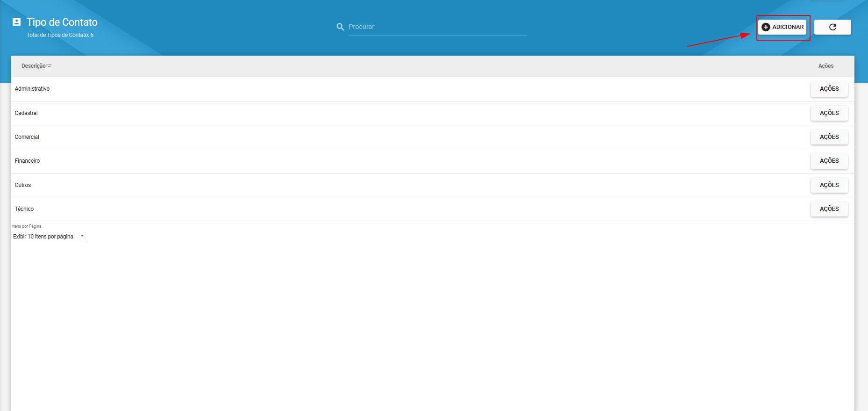
Task: Open the Exibir 10 itens por página dropdown
Action: [x=50, y=237]
